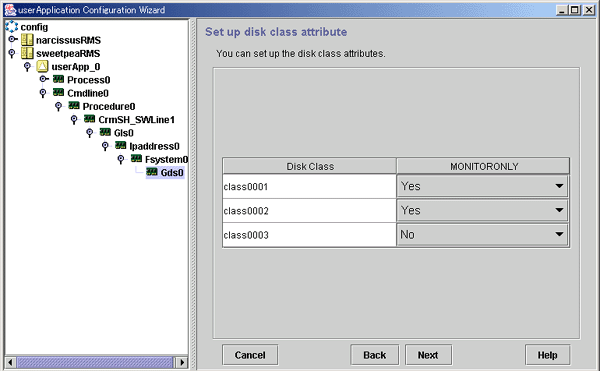Image resolution: width=600 pixels, height=371 pixels.
Task: Click the Next button
Action: click(428, 355)
